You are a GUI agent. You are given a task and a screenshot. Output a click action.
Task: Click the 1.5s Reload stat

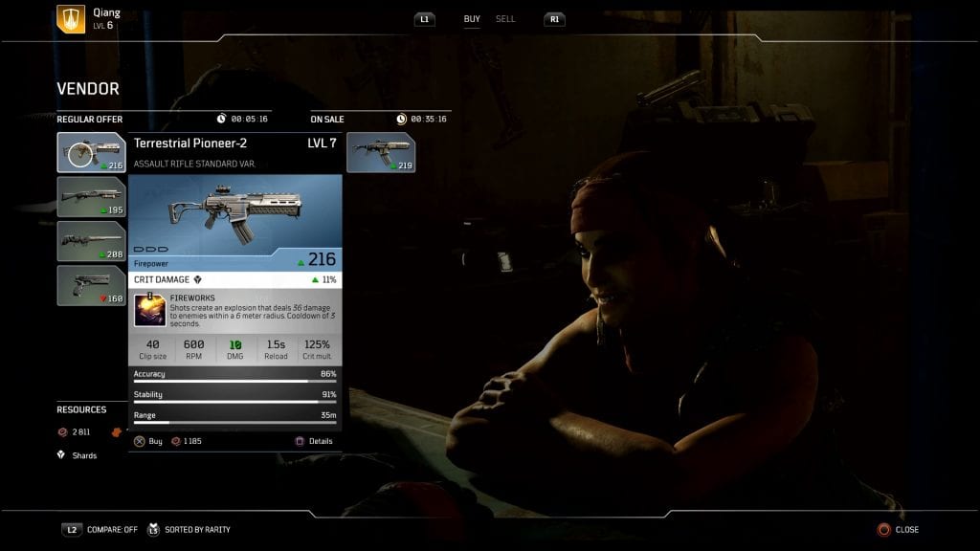click(x=276, y=349)
